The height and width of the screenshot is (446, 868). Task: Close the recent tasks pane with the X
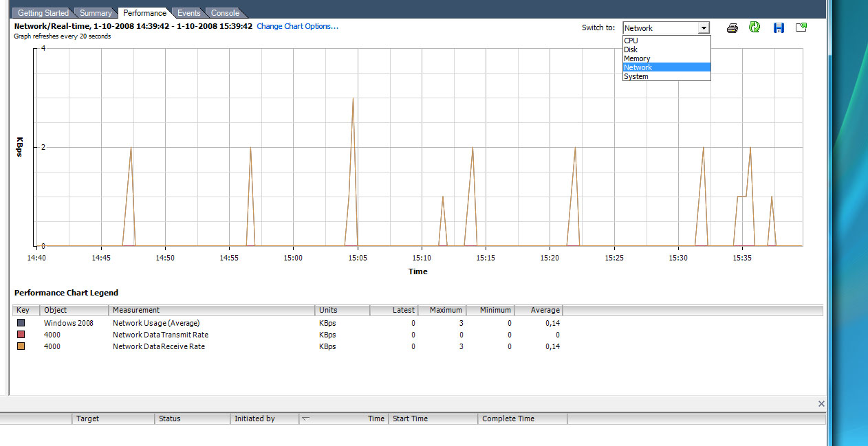point(821,403)
